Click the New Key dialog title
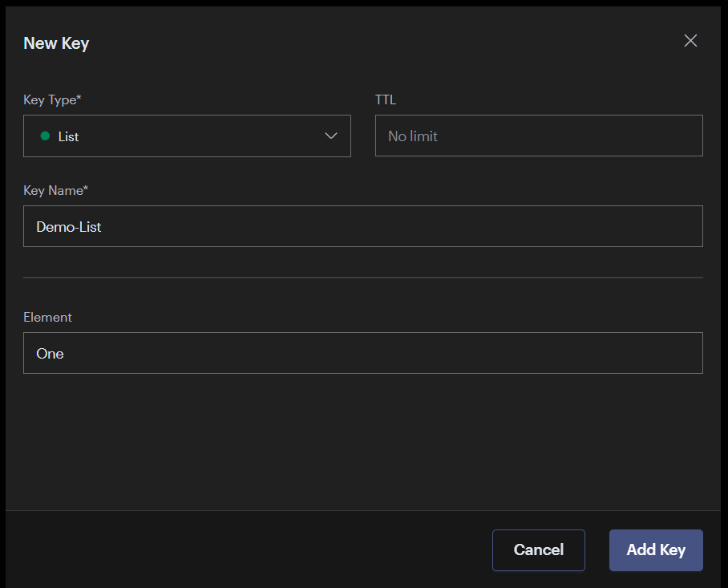Screen dimensions: 728x588 click(x=56, y=43)
